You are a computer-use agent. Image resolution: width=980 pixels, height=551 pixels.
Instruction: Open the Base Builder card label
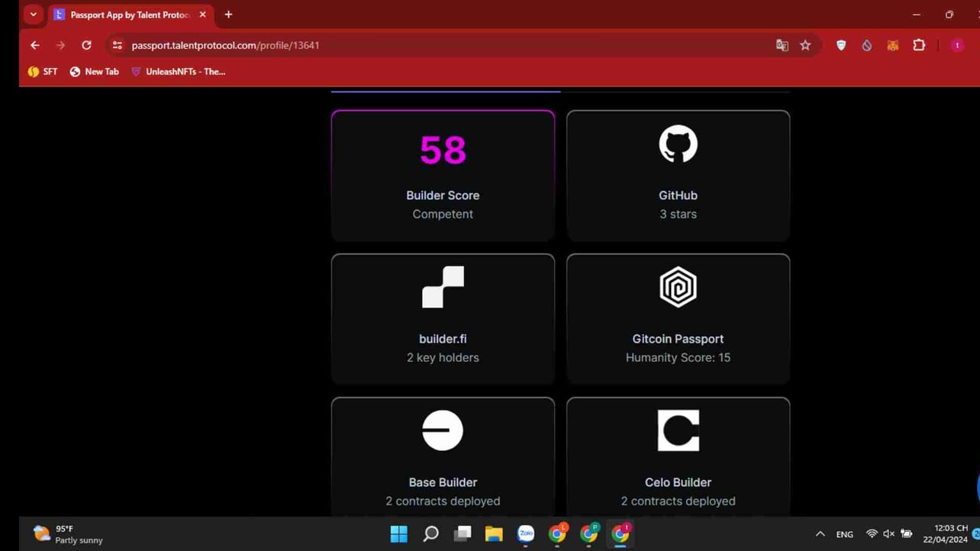443,482
